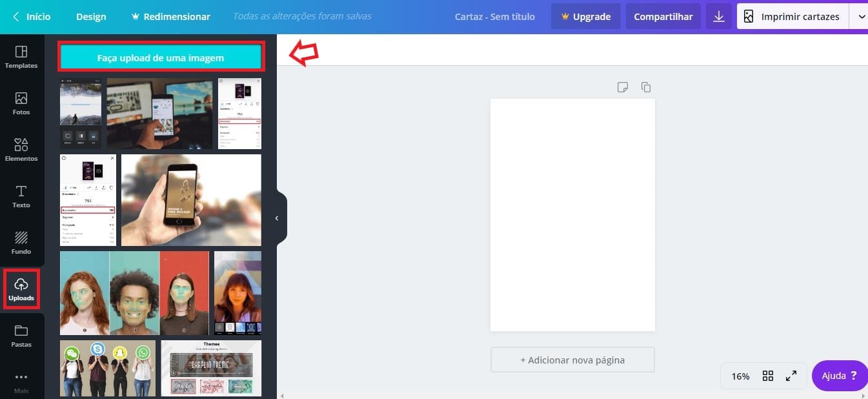Open the Texto panel
868x399 pixels.
21,196
